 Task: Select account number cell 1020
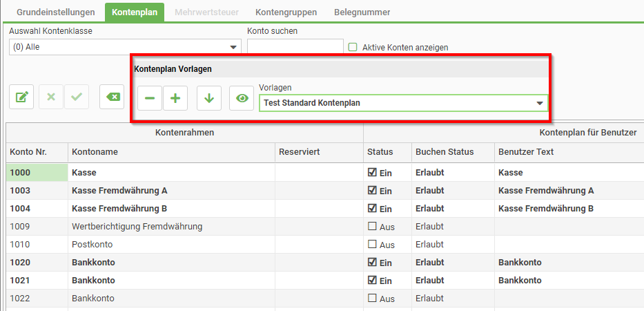click(x=37, y=262)
